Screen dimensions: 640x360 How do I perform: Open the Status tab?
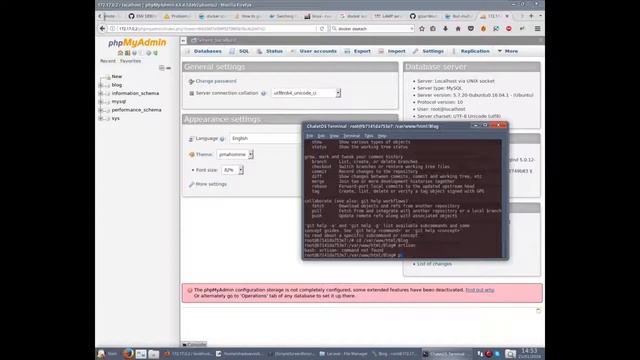point(270,51)
